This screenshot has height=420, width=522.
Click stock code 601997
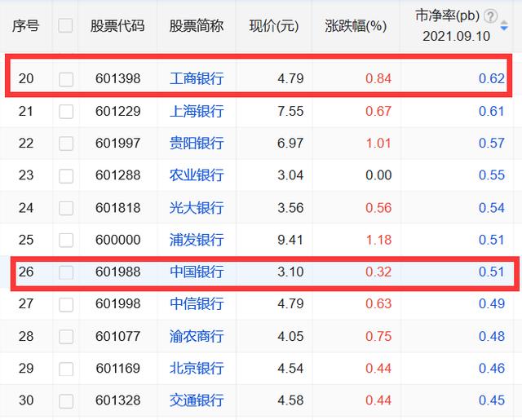click(117, 143)
